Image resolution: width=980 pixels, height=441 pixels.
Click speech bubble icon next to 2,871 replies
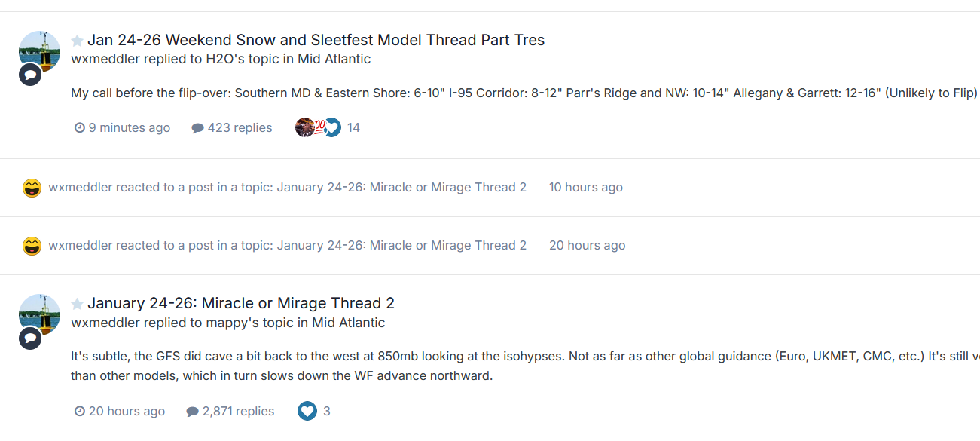pyautogui.click(x=192, y=412)
